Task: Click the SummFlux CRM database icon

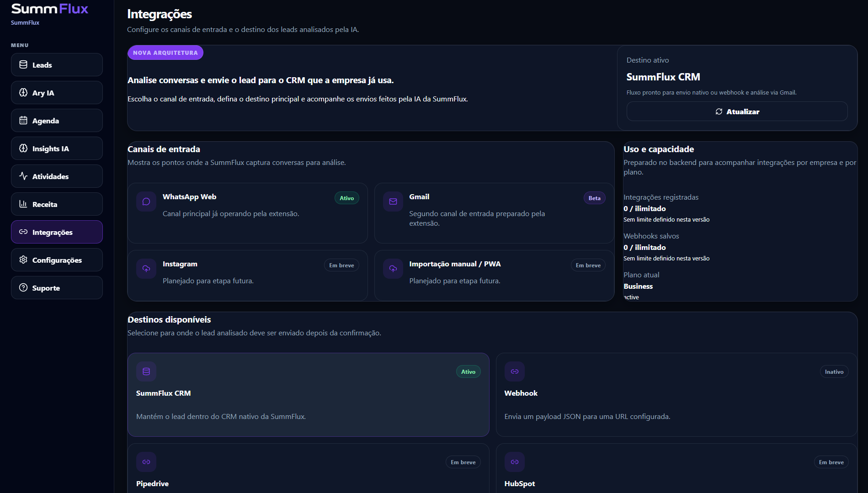Action: click(146, 371)
